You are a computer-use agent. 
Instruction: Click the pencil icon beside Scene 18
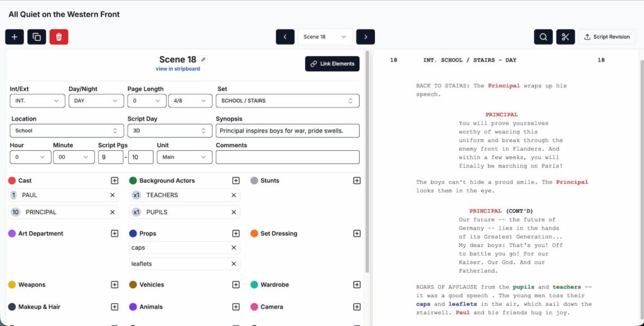coord(203,60)
